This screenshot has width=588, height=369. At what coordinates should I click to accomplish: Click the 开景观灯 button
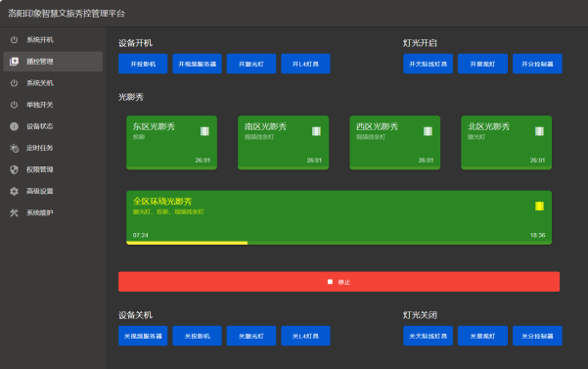[482, 64]
